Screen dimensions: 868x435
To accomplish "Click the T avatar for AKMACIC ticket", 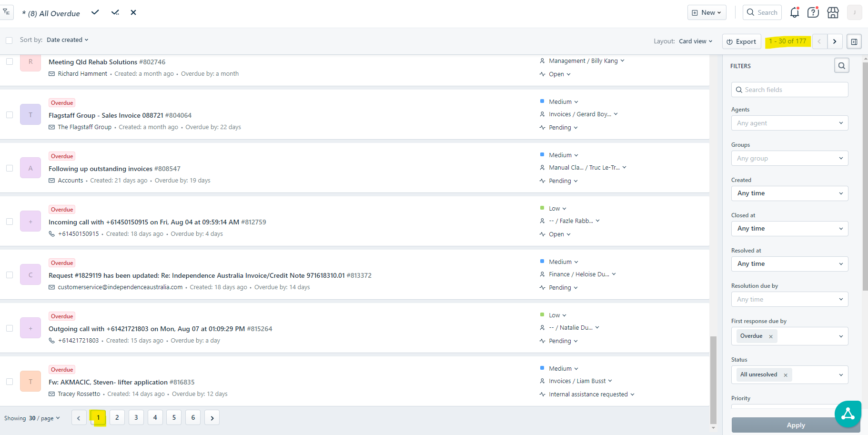I will (30, 382).
